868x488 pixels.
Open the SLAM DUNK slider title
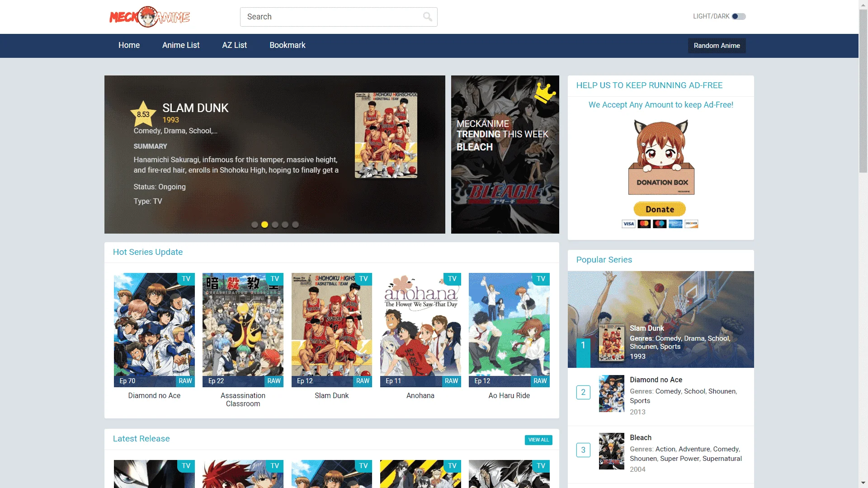[x=195, y=108]
